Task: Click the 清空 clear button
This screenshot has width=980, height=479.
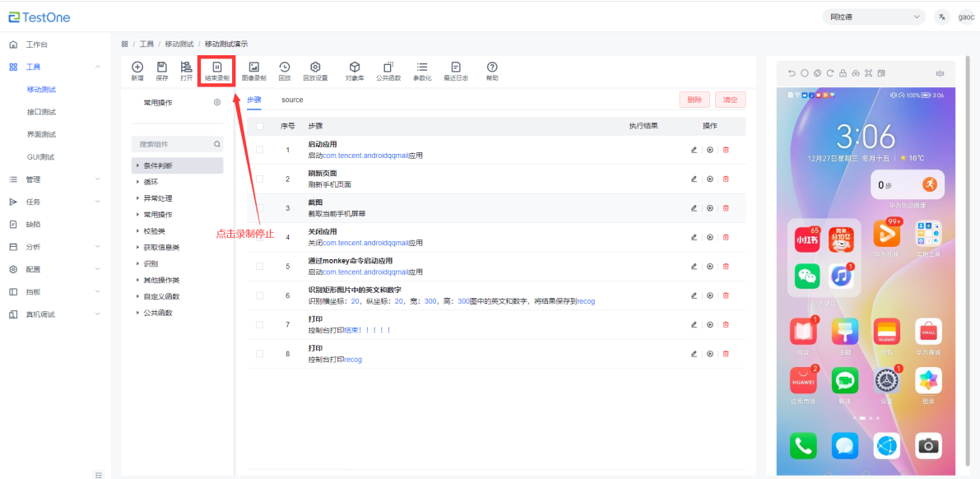Action: click(730, 100)
